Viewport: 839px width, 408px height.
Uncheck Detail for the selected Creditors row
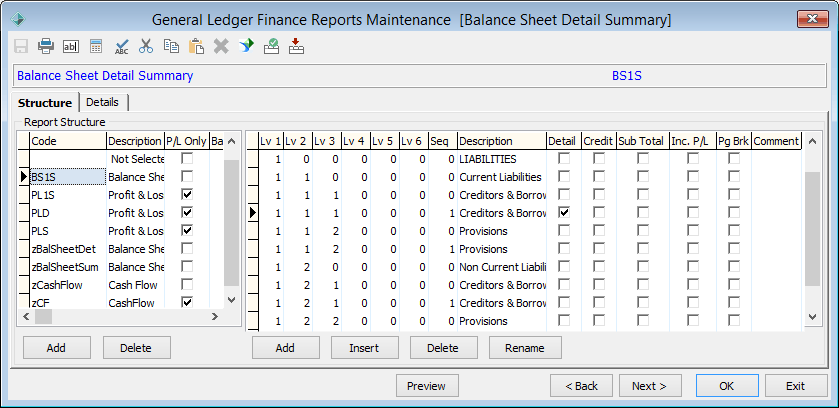tap(564, 213)
